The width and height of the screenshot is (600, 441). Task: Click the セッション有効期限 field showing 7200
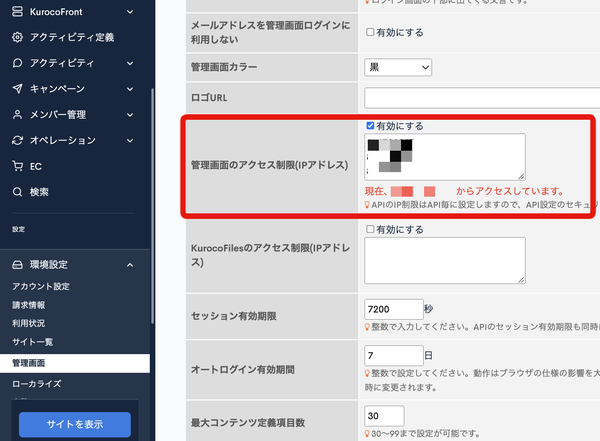click(x=394, y=309)
